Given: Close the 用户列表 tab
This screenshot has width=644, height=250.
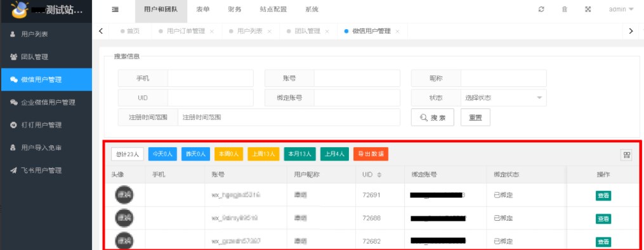Looking at the screenshot, I should (x=270, y=31).
